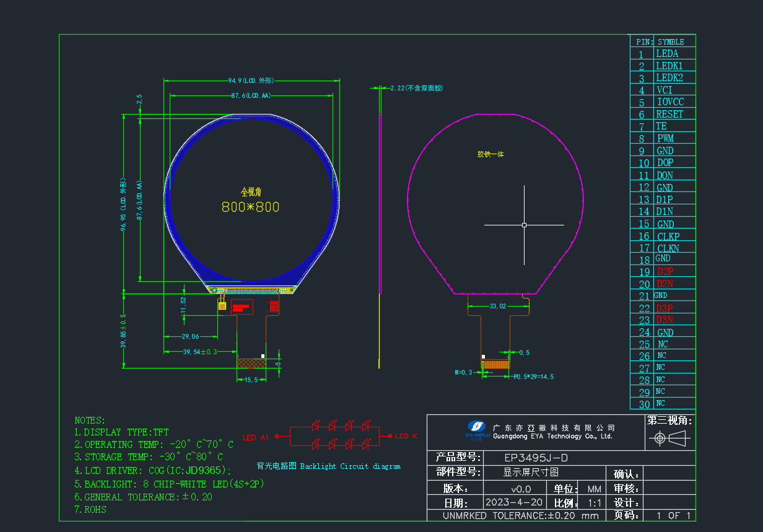Click the 全视角 label inside the display

point(251,193)
